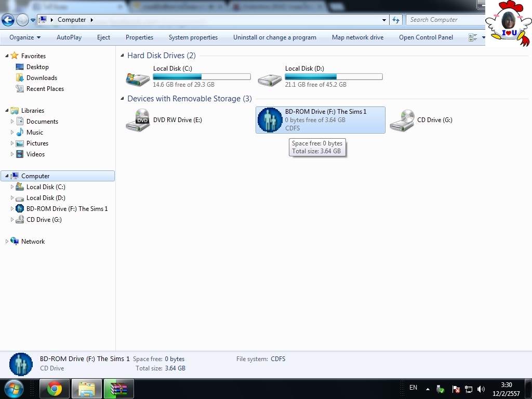The height and width of the screenshot is (399, 532).
Task: Click the Downloads folder icon
Action: (20, 78)
